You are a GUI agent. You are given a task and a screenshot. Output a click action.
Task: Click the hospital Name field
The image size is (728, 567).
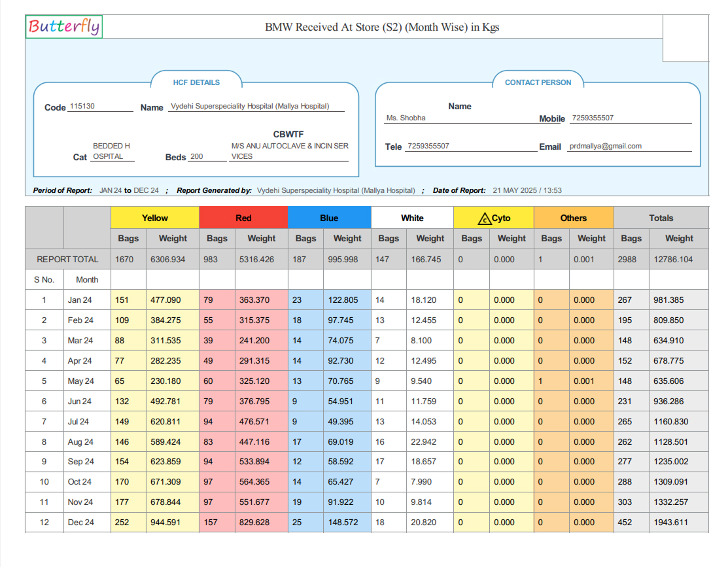(x=254, y=105)
